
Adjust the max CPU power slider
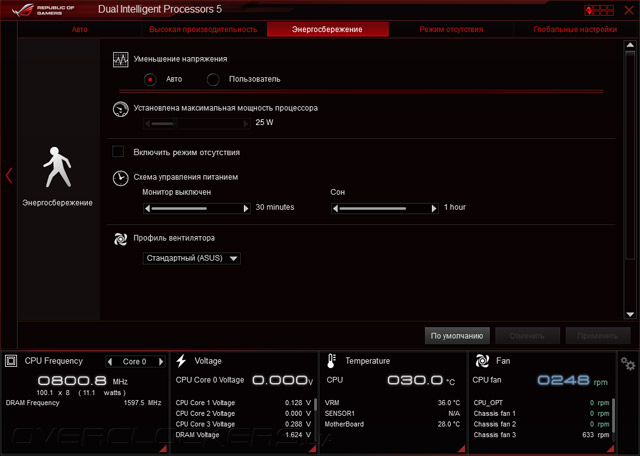(197, 123)
